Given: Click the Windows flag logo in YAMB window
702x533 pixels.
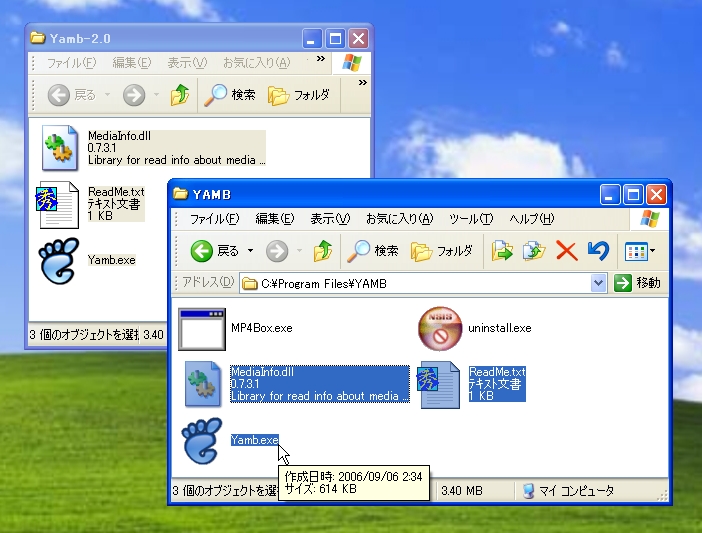Looking at the screenshot, I should pos(650,219).
